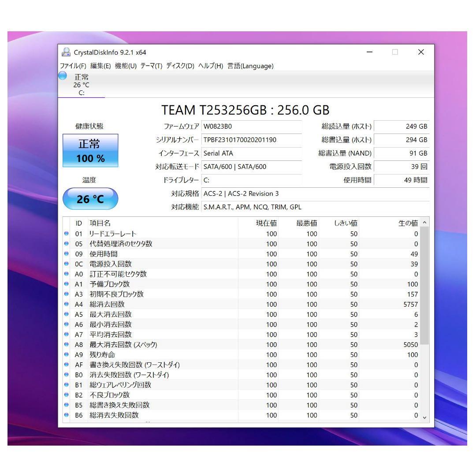476x476 pixels.
Task: Open the ヘルプ(H) menu
Action: pyautogui.click(x=211, y=66)
